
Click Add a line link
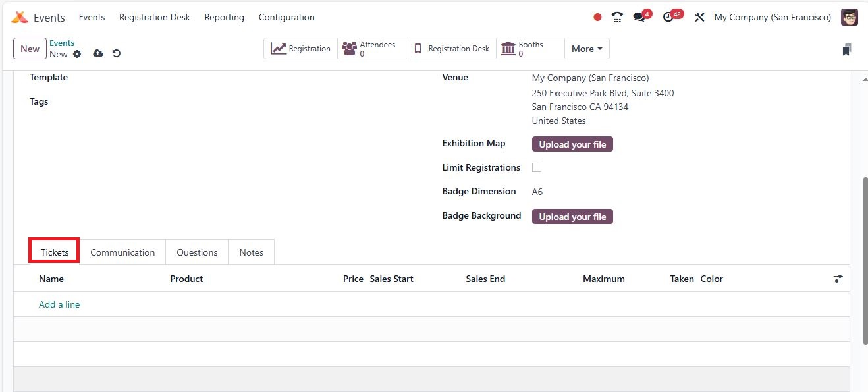59,304
